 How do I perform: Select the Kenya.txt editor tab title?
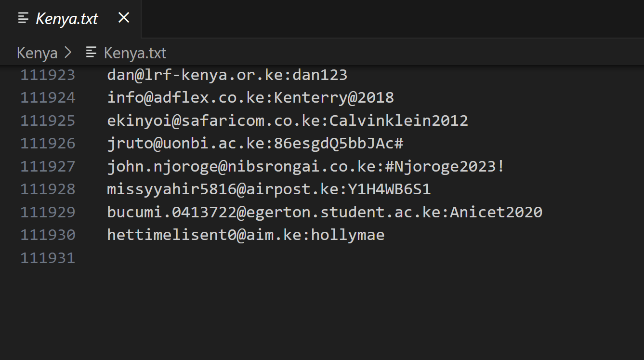point(66,19)
